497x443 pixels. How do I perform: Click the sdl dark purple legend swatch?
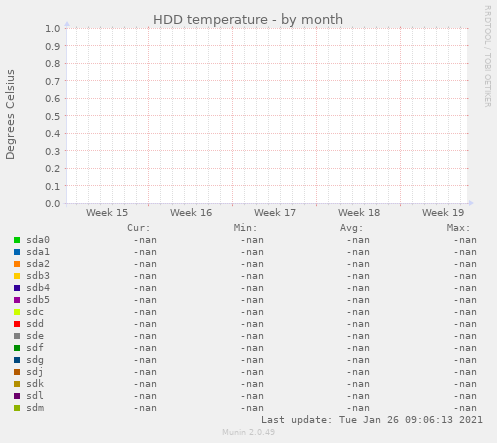pos(17,396)
